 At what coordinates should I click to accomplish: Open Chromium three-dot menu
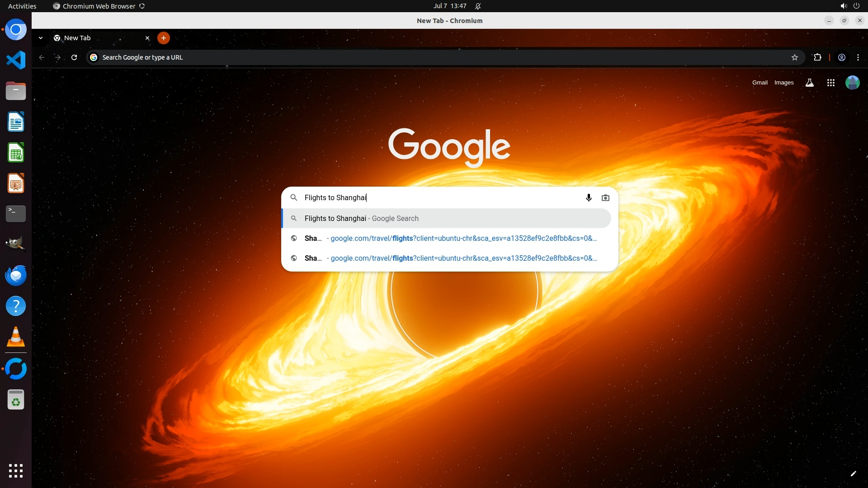click(x=858, y=57)
